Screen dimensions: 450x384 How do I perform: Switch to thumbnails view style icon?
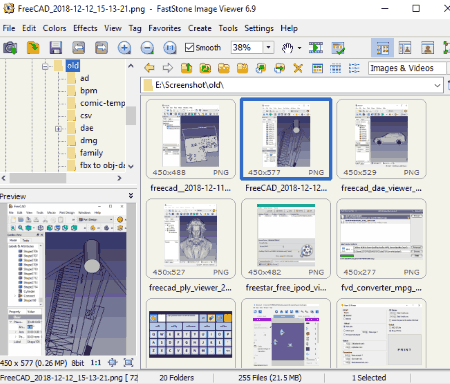click(317, 68)
